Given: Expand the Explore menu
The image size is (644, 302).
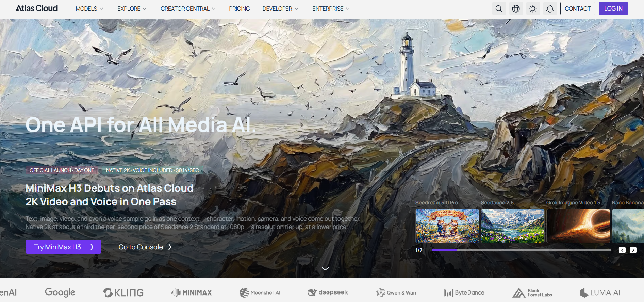Looking at the screenshot, I should pos(132,9).
